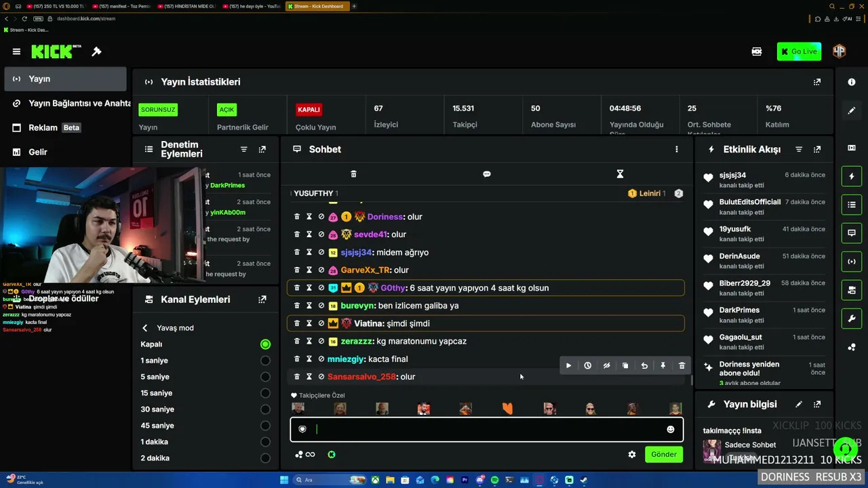Click the green Go Live button

tap(800, 52)
